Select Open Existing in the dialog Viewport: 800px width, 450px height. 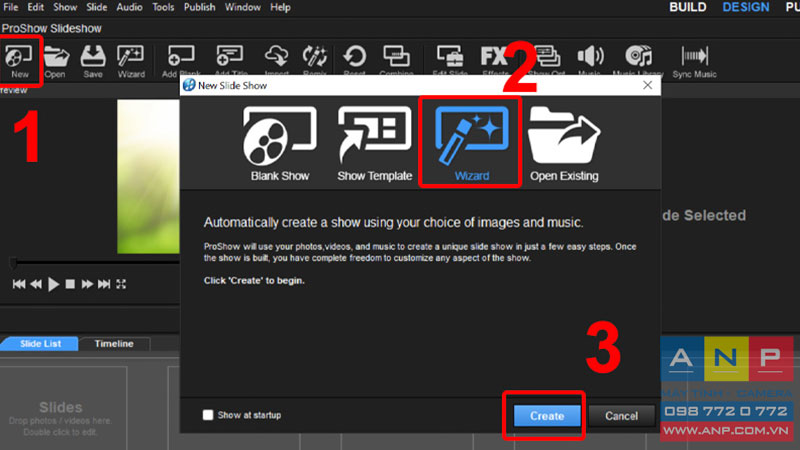pos(564,143)
